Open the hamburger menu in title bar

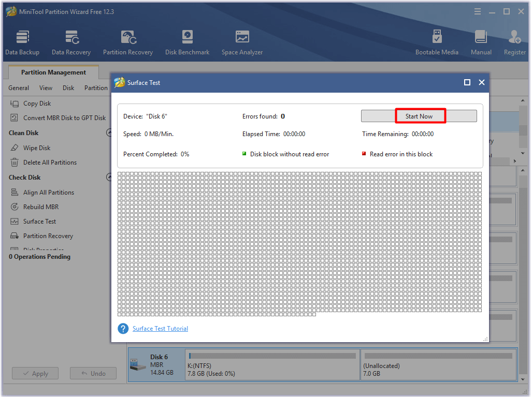[x=478, y=11]
